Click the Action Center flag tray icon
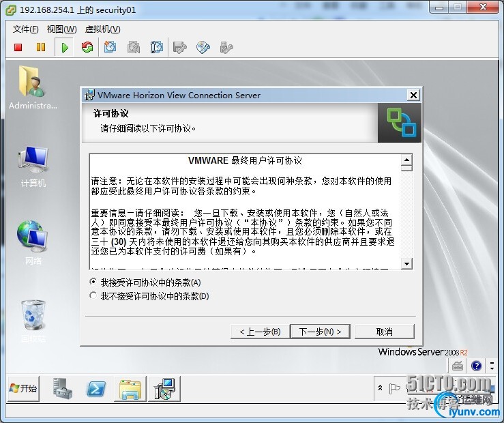Screen dimensions: 504x423 [394, 388]
